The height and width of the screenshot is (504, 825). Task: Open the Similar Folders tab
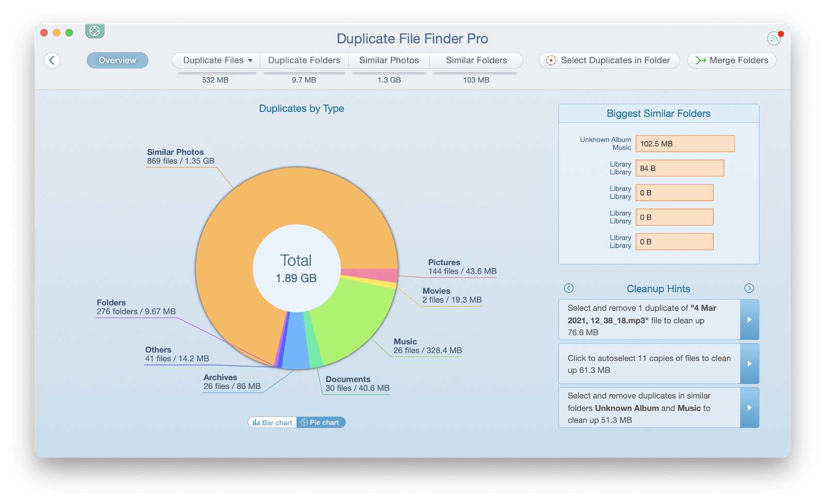476,60
